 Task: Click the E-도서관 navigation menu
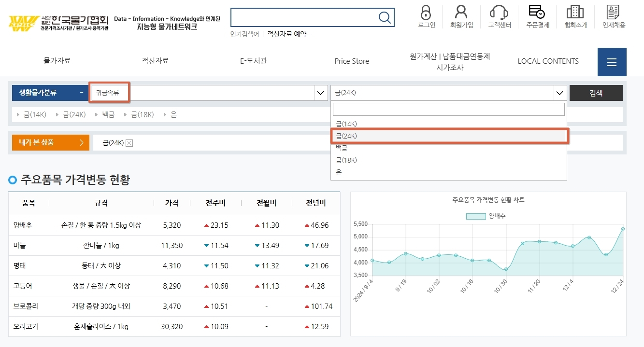253,61
